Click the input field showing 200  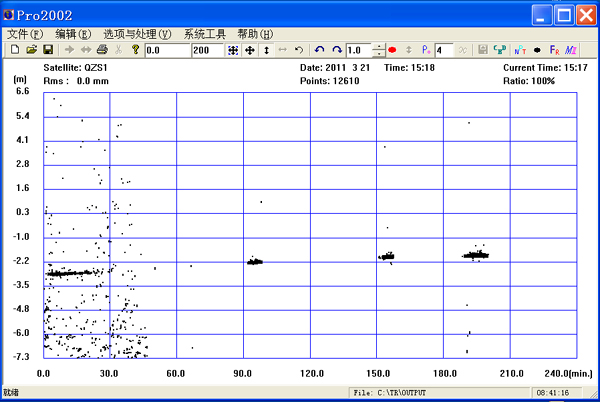point(208,50)
